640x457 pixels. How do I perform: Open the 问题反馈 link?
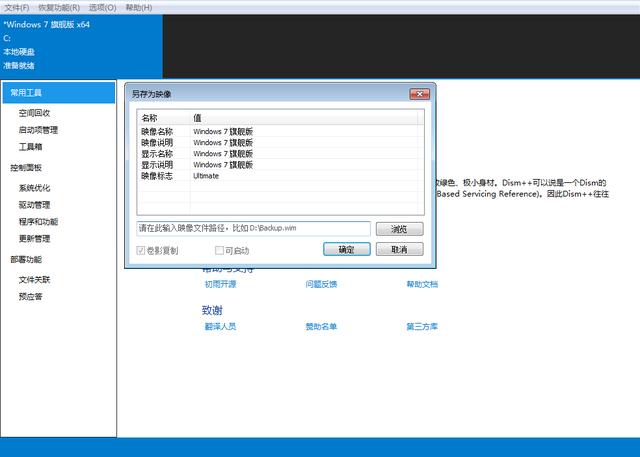pyautogui.click(x=321, y=284)
